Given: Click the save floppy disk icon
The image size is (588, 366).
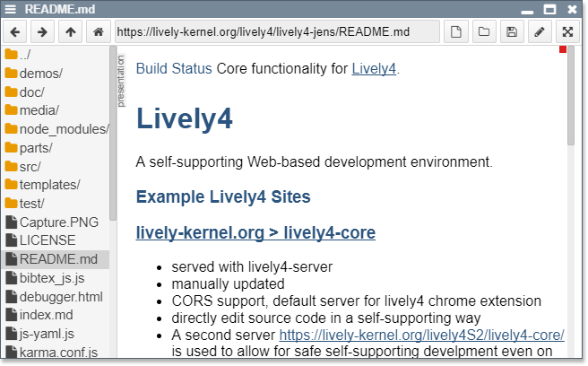Looking at the screenshot, I should click(x=512, y=31).
